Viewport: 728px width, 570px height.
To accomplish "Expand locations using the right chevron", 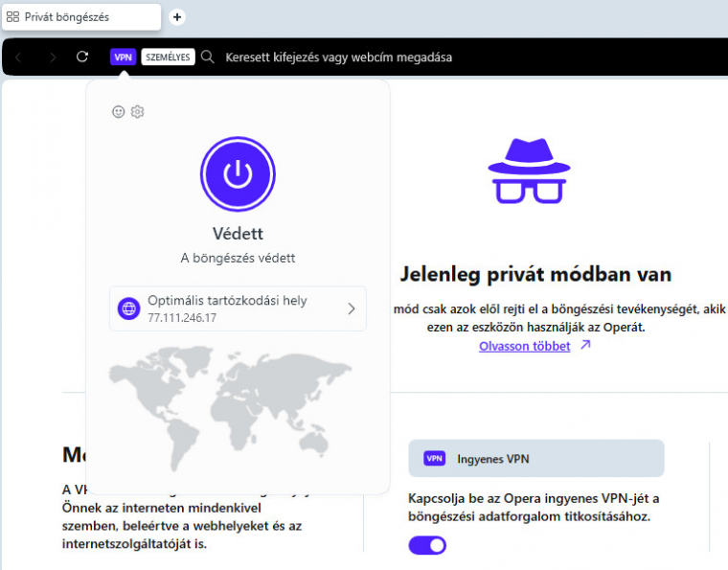I will click(351, 308).
